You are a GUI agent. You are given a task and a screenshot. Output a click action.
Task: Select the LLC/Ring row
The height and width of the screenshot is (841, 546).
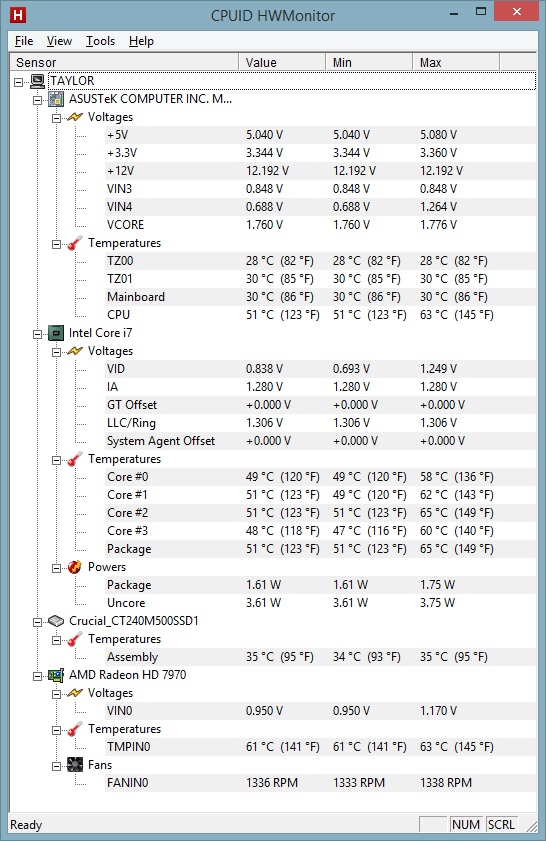pos(321,423)
